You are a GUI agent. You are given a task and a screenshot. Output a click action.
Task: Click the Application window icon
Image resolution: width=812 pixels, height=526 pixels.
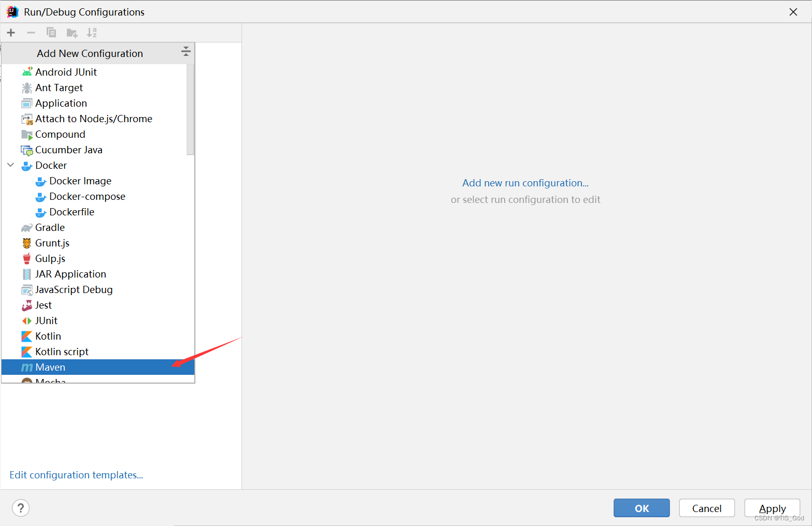tap(27, 103)
